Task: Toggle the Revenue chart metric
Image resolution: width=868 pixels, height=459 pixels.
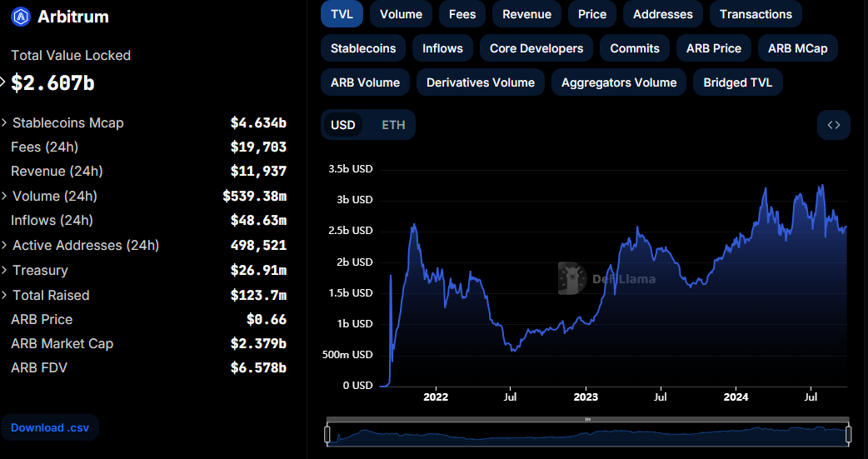Action: pyautogui.click(x=526, y=14)
